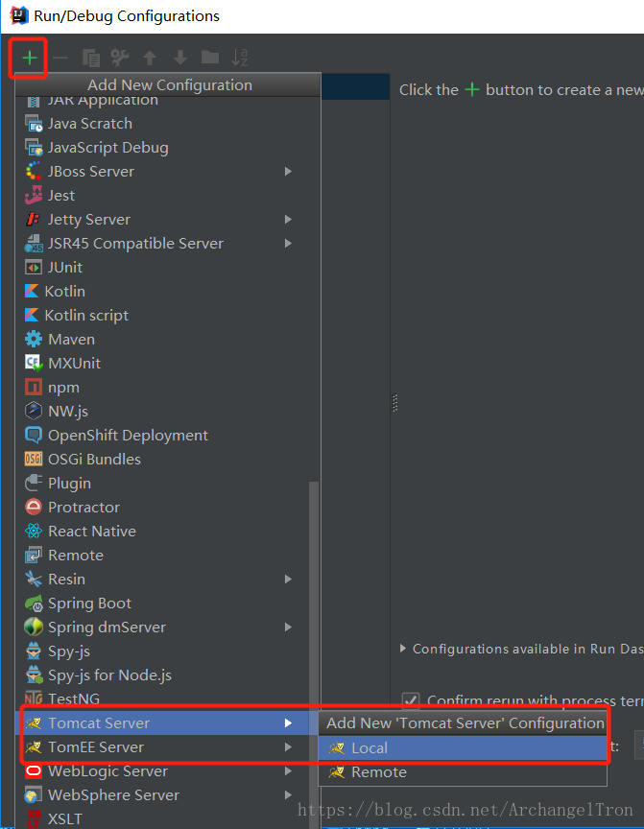Image resolution: width=644 pixels, height=829 pixels.
Task: Open the wrench Edit Defaults icon
Action: point(120,58)
